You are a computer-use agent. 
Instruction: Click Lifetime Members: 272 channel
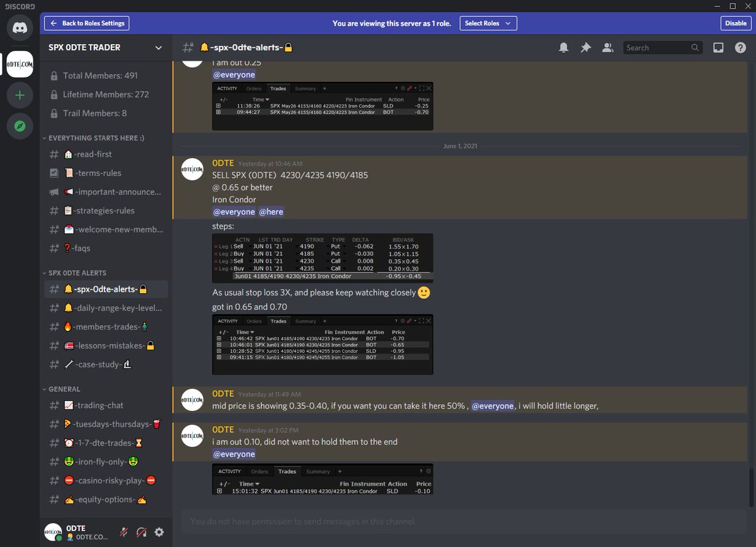click(x=106, y=95)
